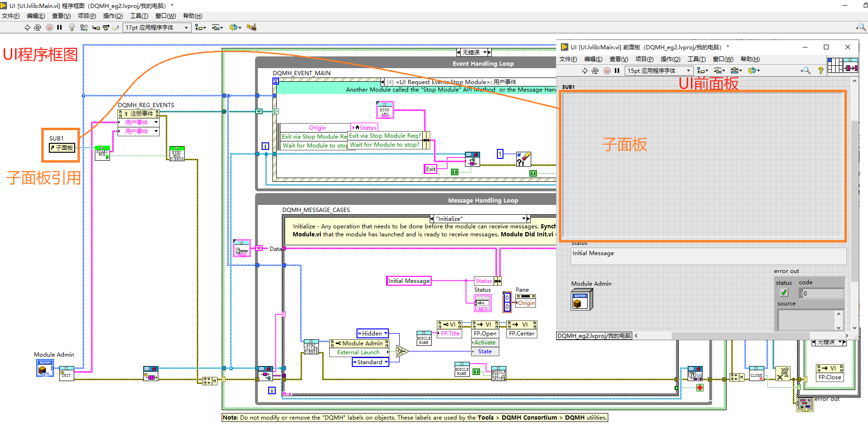Click Abort button in front panel toolbar

tap(607, 70)
